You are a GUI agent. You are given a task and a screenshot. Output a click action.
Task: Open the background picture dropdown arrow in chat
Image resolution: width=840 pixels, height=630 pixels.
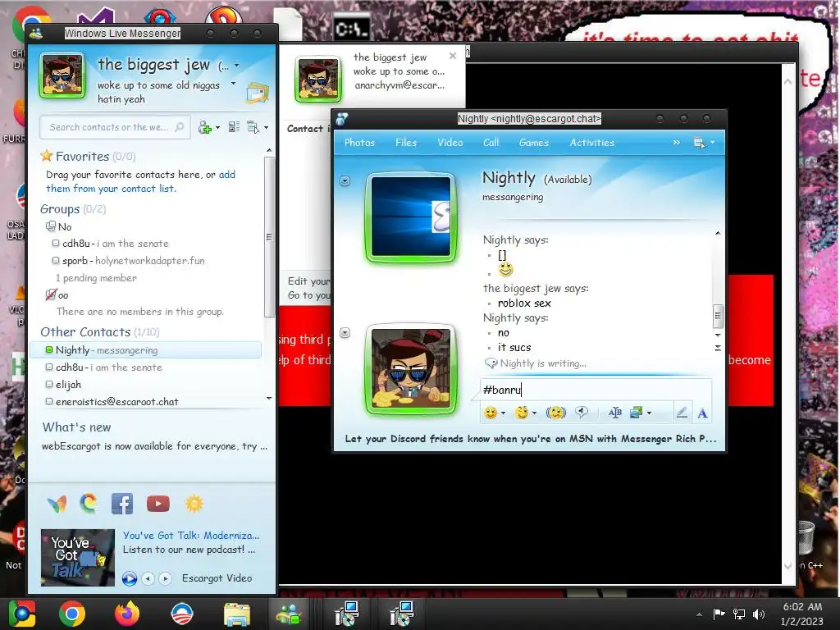[x=649, y=413]
